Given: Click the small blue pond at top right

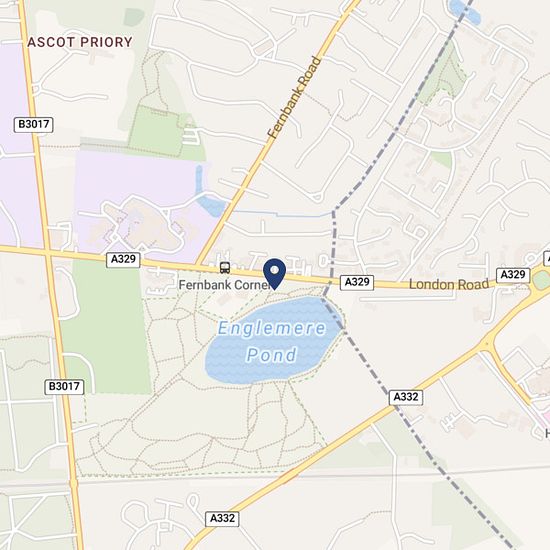Looking at the screenshot, I should [x=465, y=11].
